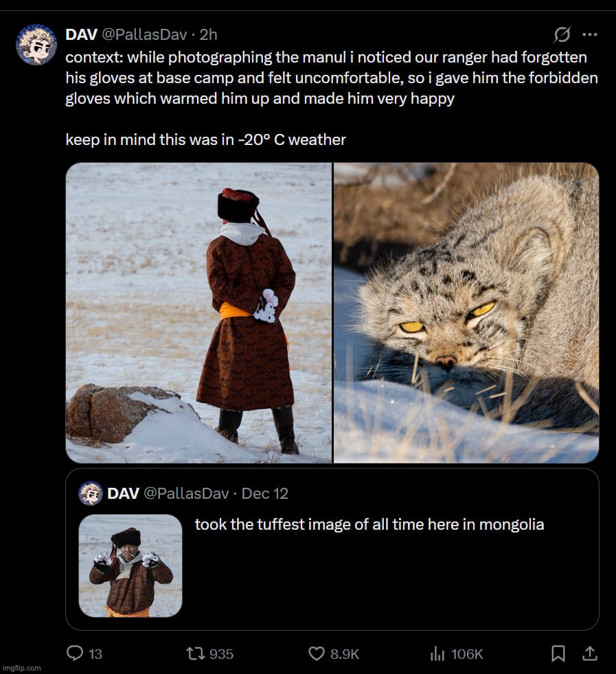Open DAV's profile avatar at top

click(36, 45)
